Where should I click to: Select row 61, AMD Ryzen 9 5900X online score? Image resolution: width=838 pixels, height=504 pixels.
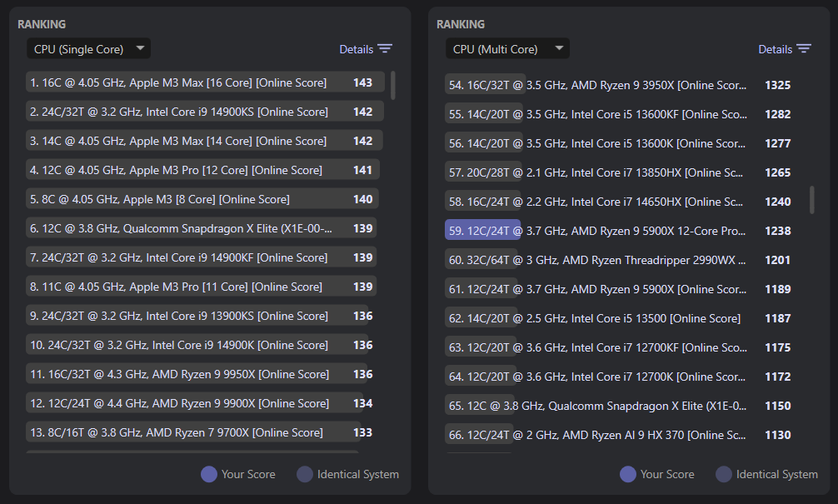(624, 289)
